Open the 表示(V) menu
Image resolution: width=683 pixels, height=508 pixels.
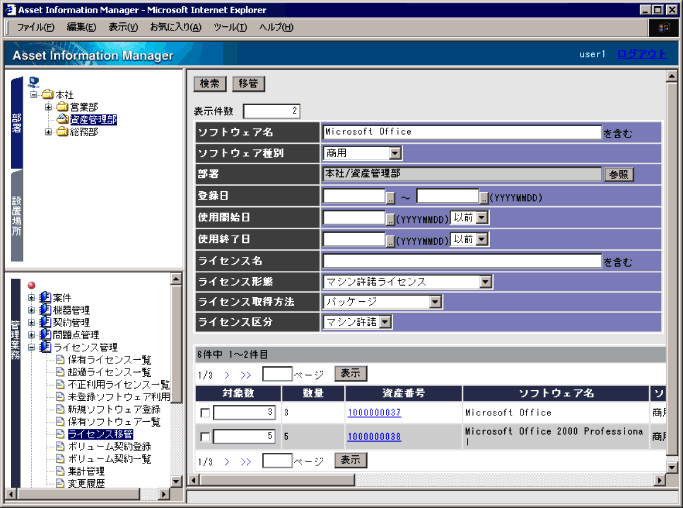pos(123,27)
